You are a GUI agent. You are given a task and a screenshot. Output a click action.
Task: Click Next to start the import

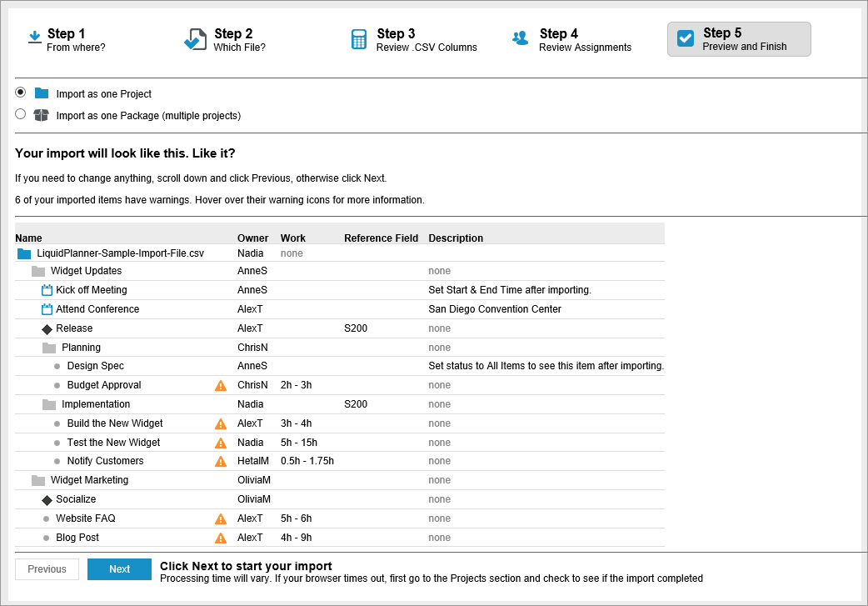[119, 569]
